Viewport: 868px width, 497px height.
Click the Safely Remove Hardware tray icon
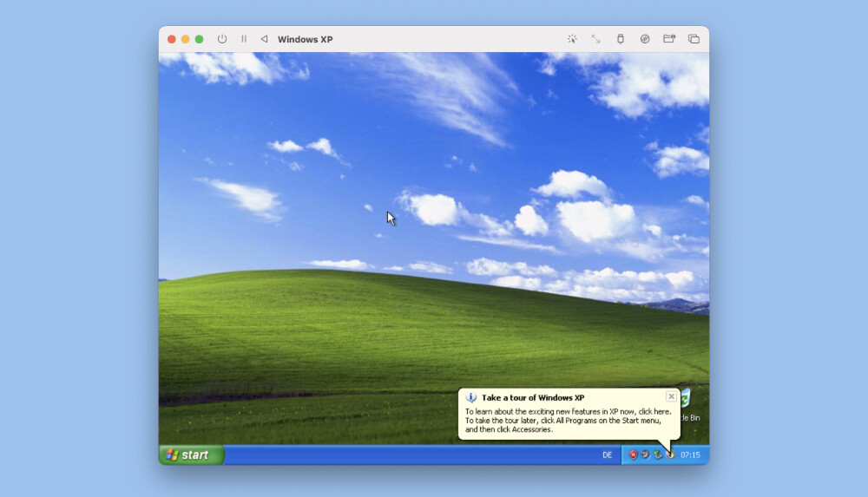pyautogui.click(x=657, y=454)
